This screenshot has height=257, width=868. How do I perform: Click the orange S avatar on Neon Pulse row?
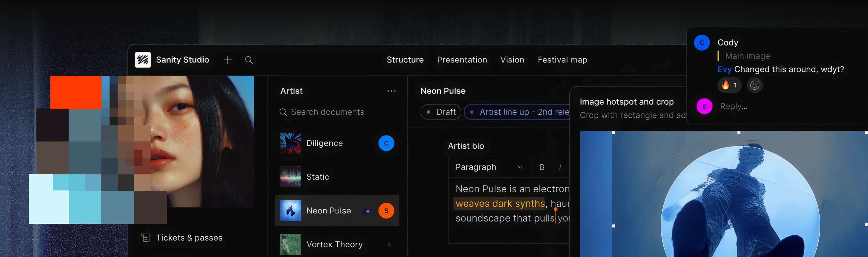click(x=386, y=211)
